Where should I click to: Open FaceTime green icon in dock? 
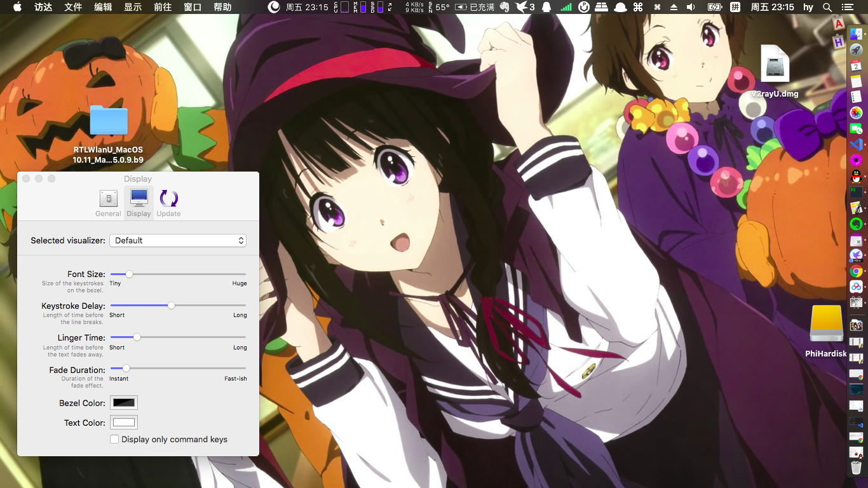coord(856,129)
